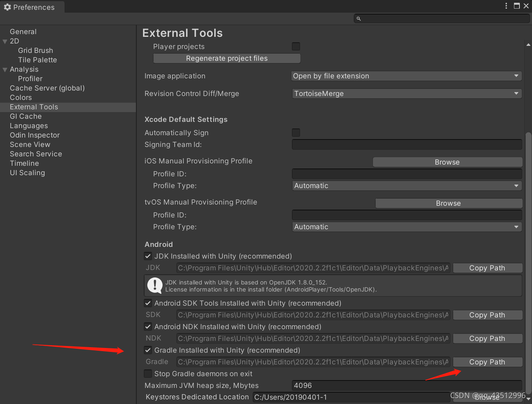Click the scrollbar up arrow
Image resolution: width=532 pixels, height=404 pixels.
point(528,45)
